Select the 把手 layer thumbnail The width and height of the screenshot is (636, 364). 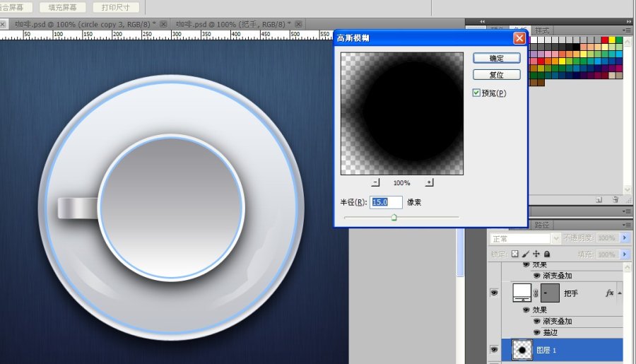[522, 293]
